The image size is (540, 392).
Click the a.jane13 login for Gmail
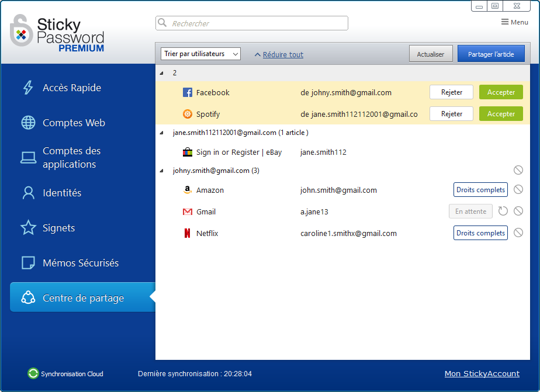[314, 212]
